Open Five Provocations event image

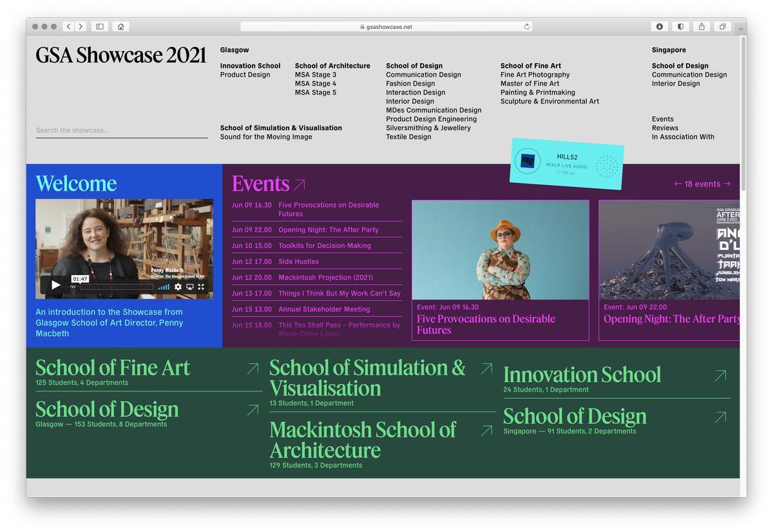coord(501,250)
